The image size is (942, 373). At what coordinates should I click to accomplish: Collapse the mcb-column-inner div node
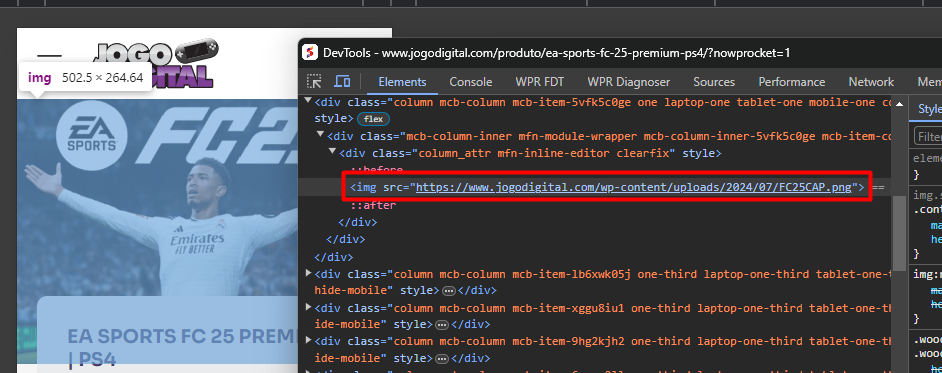tap(321, 135)
